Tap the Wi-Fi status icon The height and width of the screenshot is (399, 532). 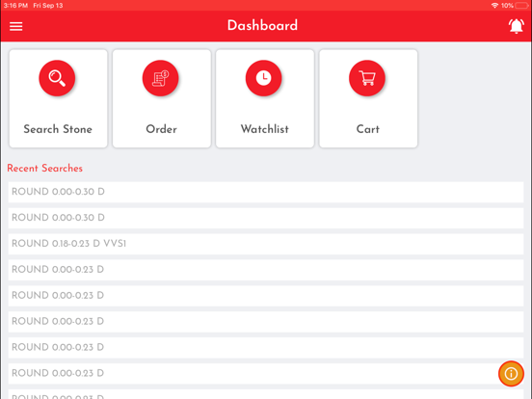(494, 5)
